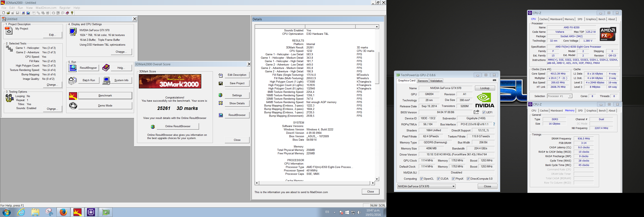Click the ResultBrowser icon in Run panel
The height and width of the screenshot is (217, 644).
(x=72, y=68)
